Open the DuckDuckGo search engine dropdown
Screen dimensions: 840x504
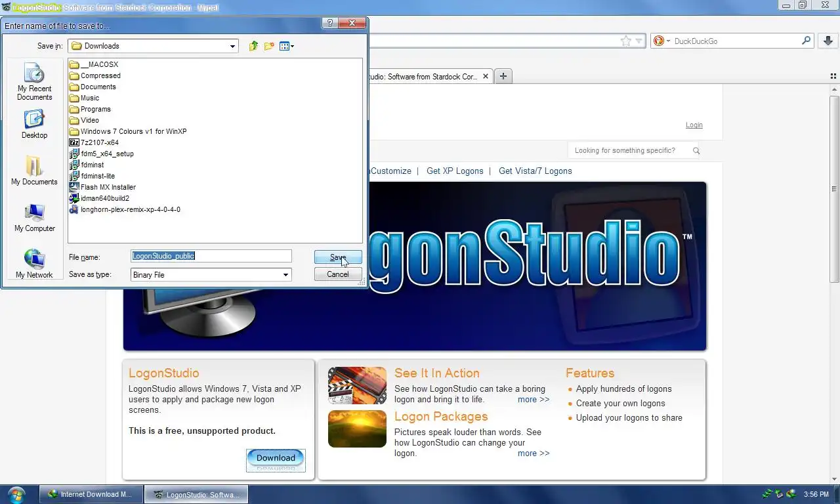point(662,41)
